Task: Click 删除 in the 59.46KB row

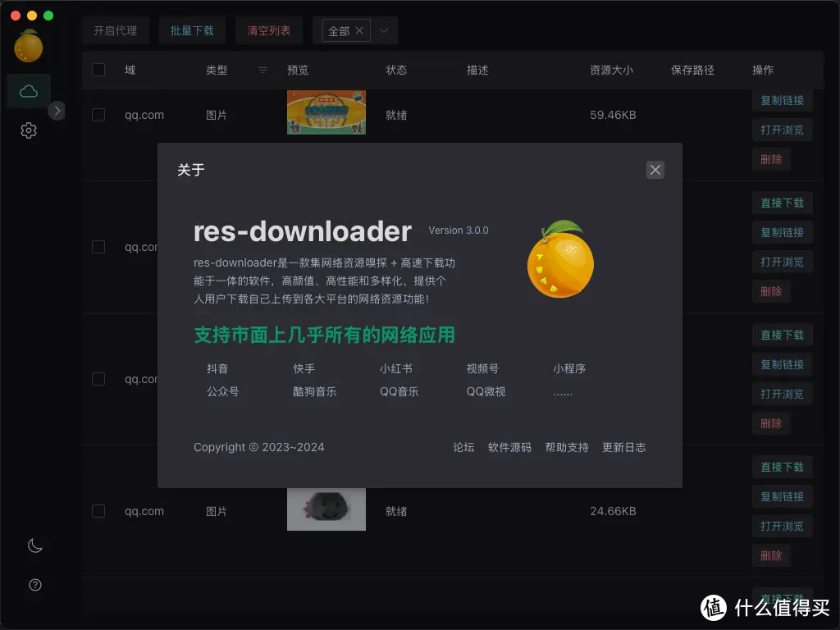Action: [771, 159]
